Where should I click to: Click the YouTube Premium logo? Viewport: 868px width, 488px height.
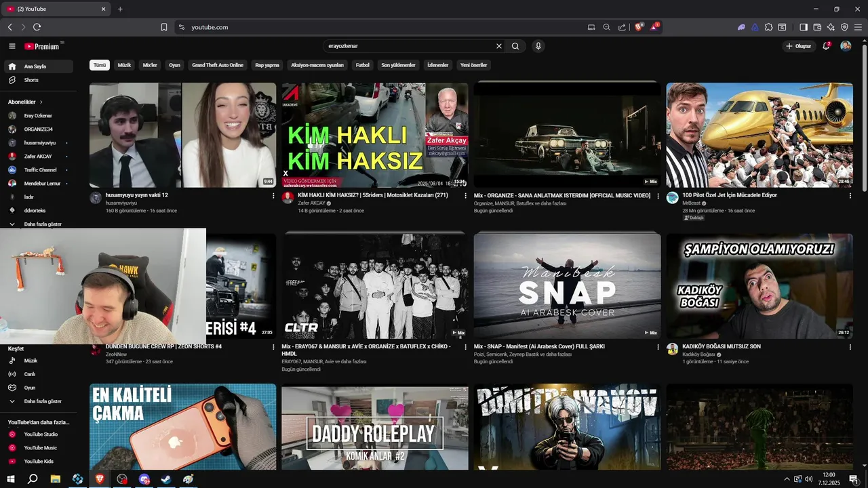(x=42, y=46)
